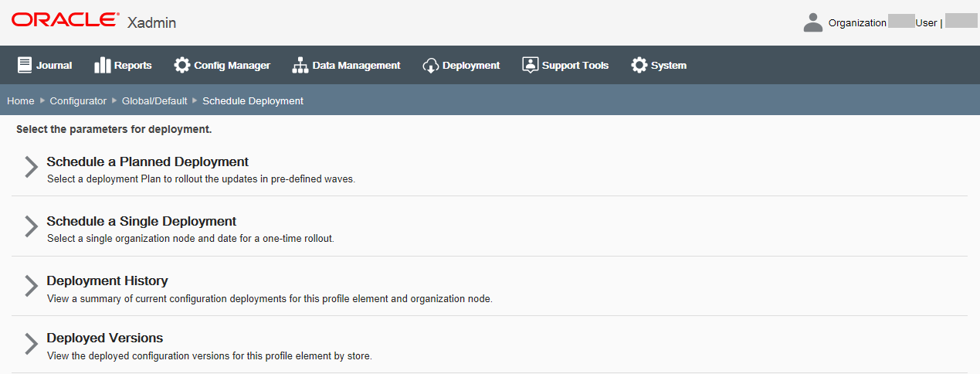The image size is (980, 374).
Task: Click the Config Manager gear icon
Action: (x=182, y=65)
